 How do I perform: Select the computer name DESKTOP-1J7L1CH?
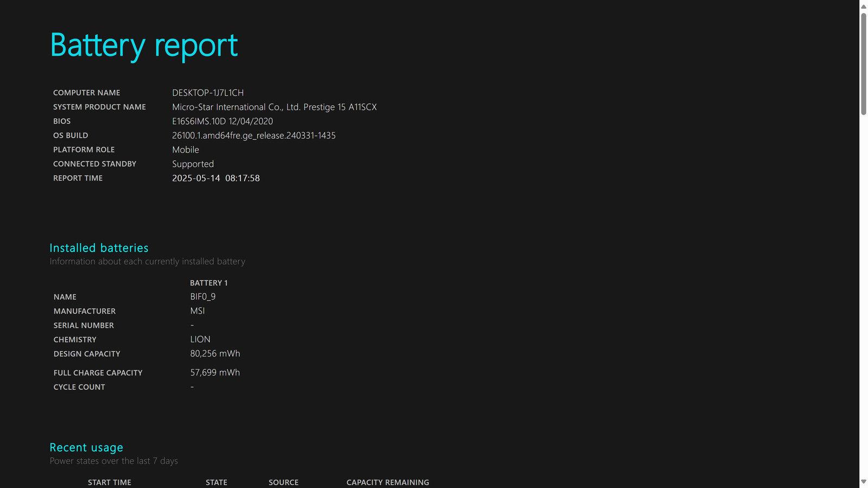208,93
